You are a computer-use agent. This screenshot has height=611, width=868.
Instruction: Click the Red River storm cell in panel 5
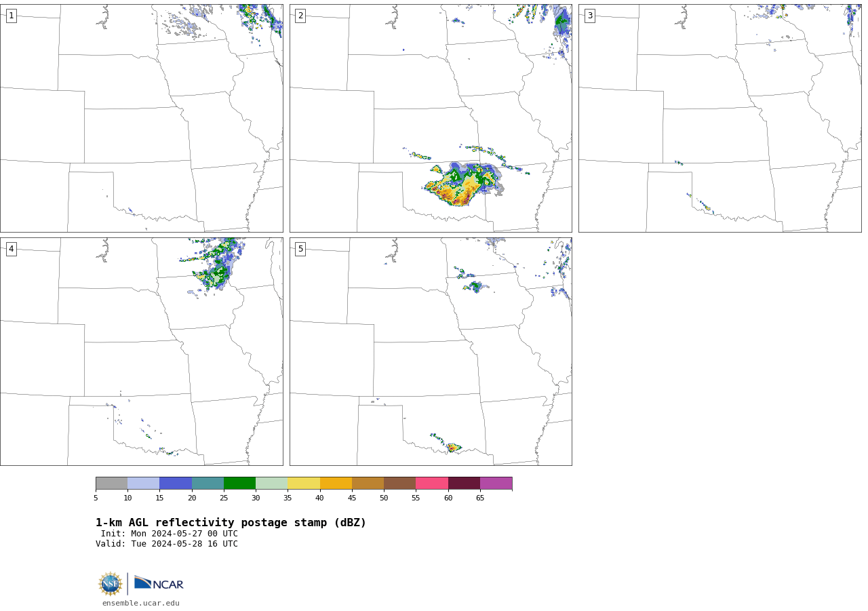click(x=453, y=448)
